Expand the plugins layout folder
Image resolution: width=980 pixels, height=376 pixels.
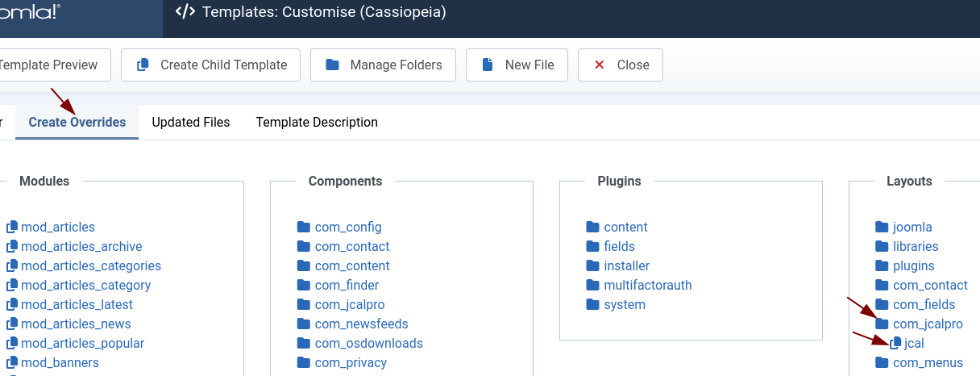905,266
